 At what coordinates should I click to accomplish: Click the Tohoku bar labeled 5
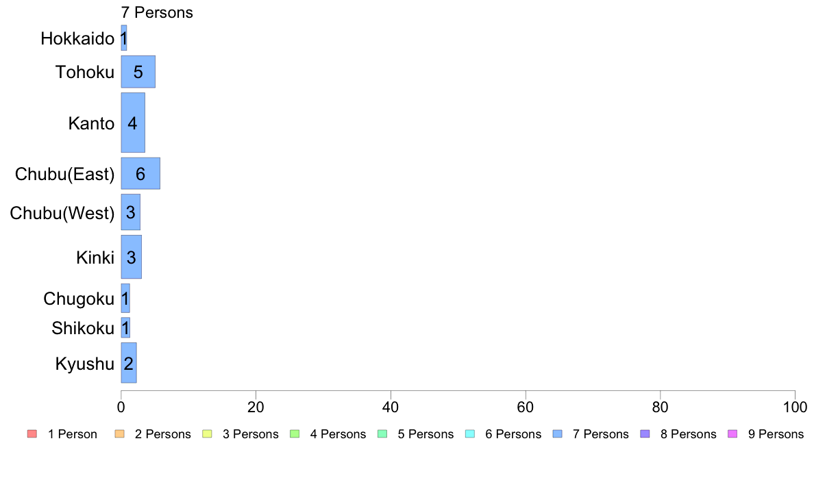coord(138,72)
